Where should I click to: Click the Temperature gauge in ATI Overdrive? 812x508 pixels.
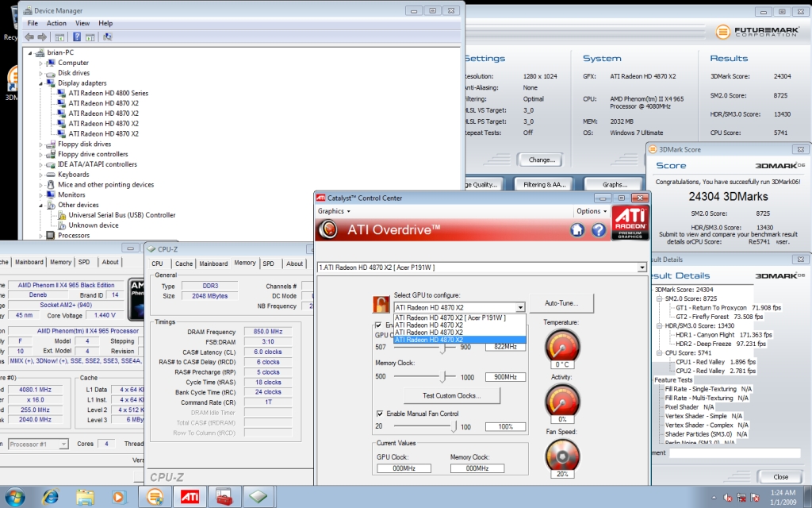click(562, 345)
